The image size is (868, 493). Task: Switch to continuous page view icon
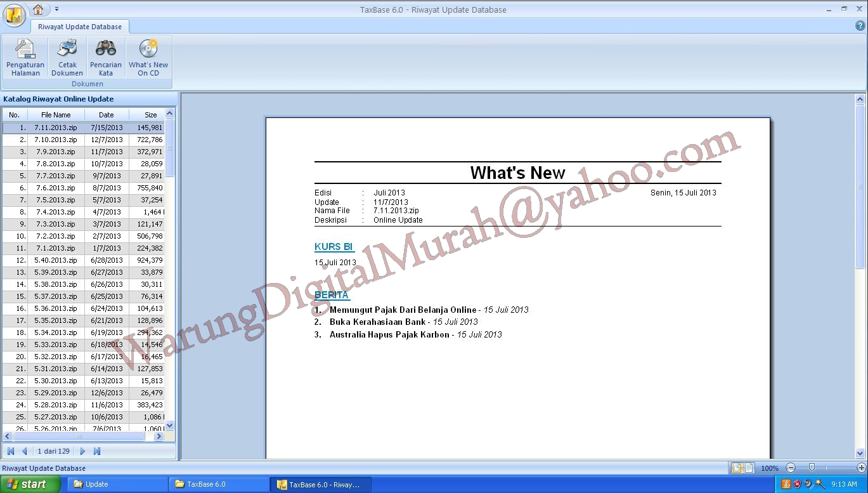click(749, 468)
